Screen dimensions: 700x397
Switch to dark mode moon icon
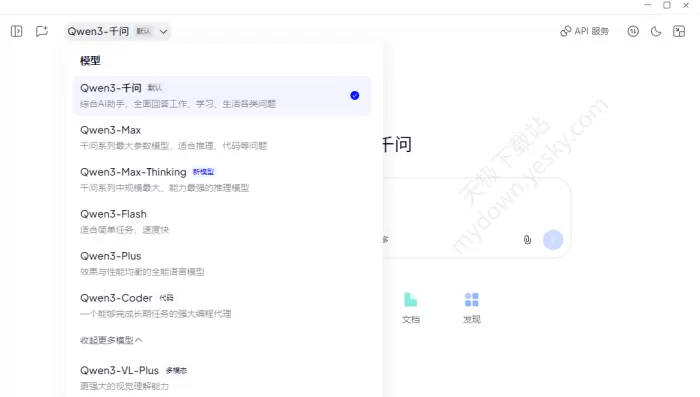coord(656,31)
